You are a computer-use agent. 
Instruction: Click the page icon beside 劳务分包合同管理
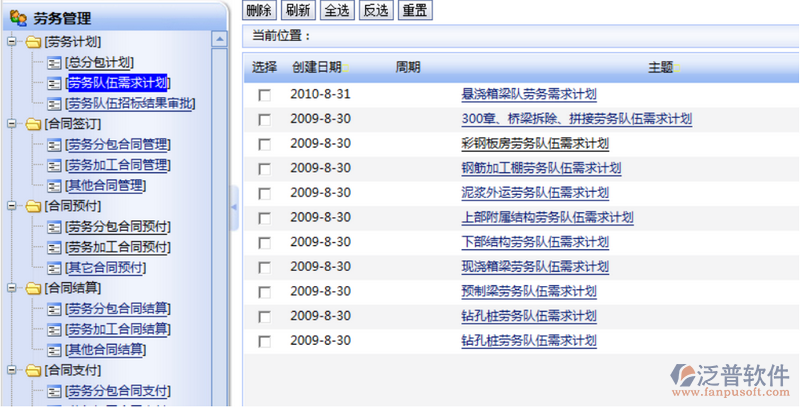coord(54,145)
